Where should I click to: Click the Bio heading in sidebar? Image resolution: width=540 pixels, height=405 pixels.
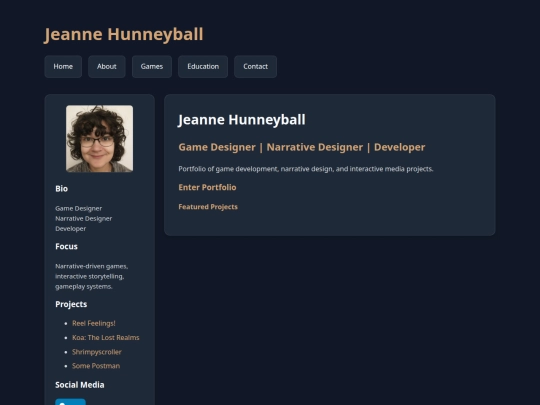point(62,189)
